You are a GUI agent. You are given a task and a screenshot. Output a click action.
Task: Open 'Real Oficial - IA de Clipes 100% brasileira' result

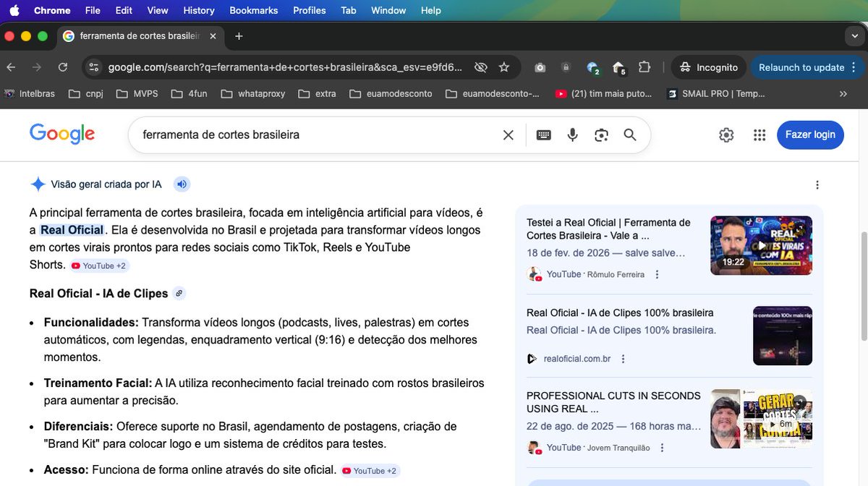pos(620,313)
